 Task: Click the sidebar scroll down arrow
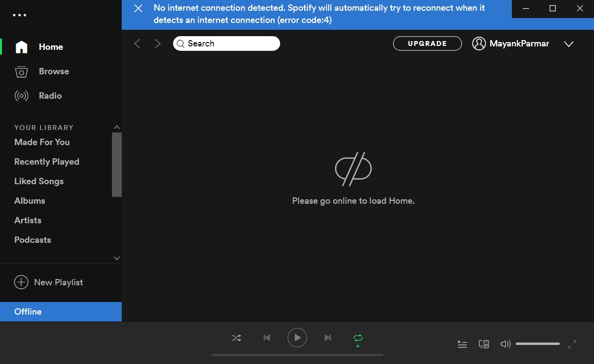click(117, 258)
